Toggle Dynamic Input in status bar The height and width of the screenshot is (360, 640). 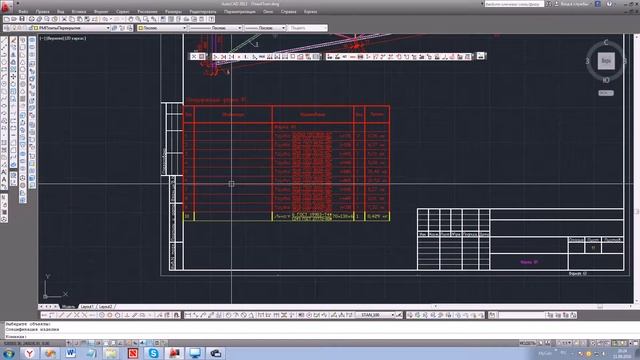click(135, 343)
